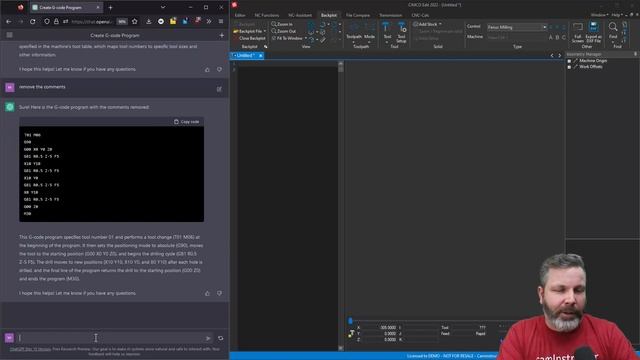Image resolution: width=640 pixels, height=360 pixels.
Task: Expand the Fit To Window dropdown arrow
Action: tap(306, 38)
